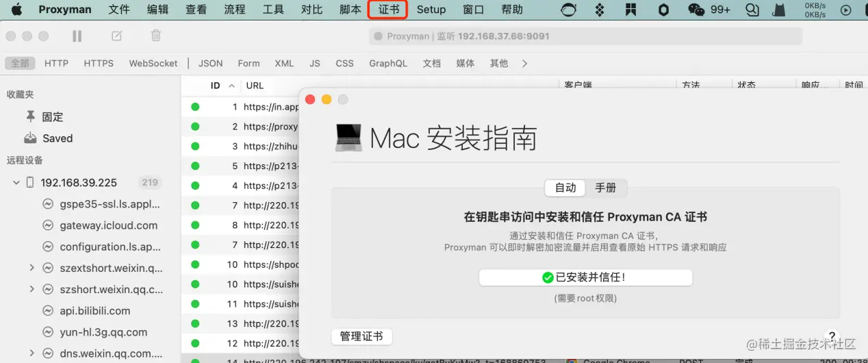Open the Setup menu
868x363 pixels.
[431, 10]
